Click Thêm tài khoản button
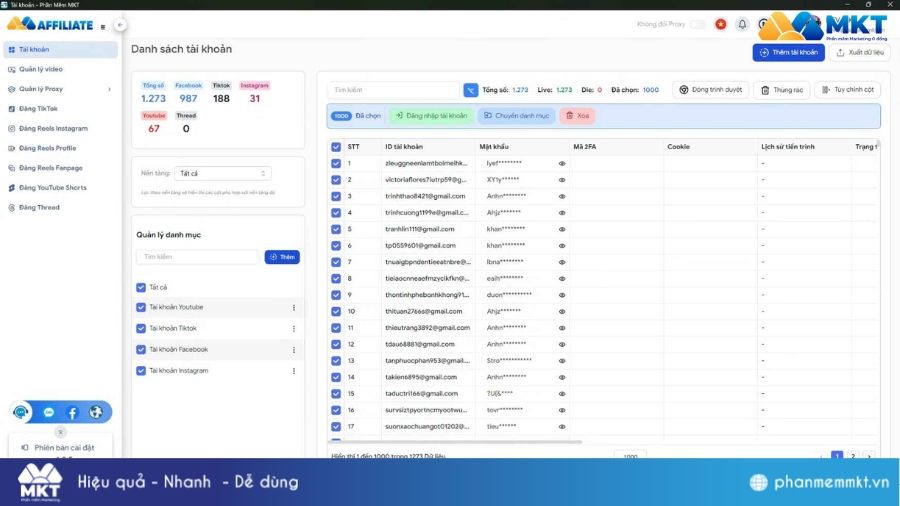Image resolution: width=900 pixels, height=506 pixels. (x=789, y=52)
